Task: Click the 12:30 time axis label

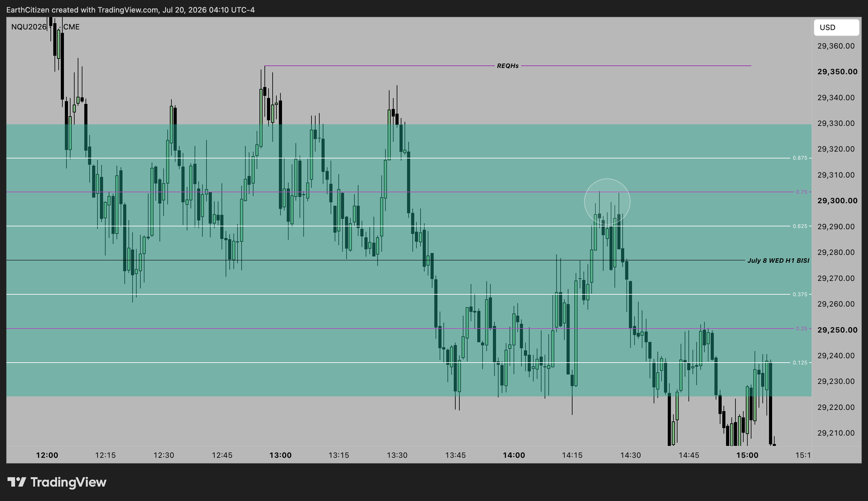Action: click(164, 455)
